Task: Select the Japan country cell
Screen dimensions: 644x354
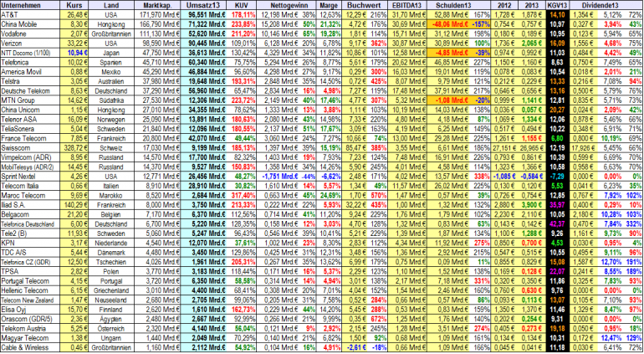Action: coord(111,53)
